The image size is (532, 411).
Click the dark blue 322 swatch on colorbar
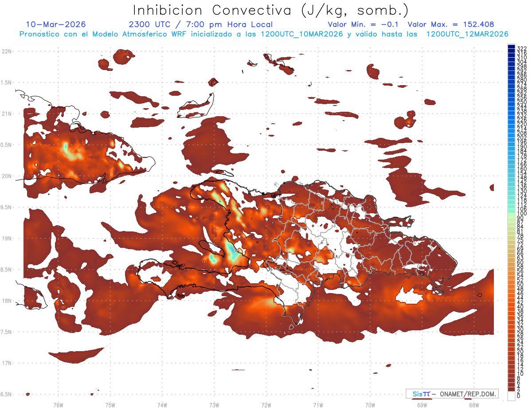tap(511, 47)
